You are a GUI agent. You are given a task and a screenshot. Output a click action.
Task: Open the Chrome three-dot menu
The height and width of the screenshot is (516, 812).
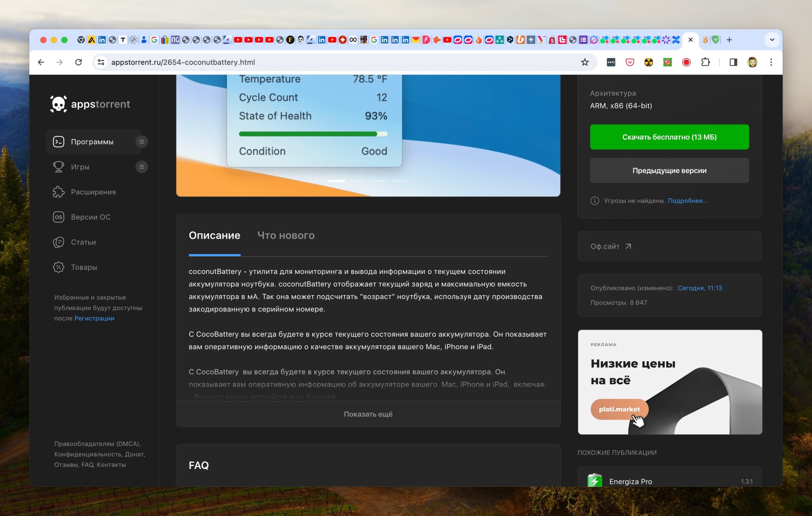coord(771,62)
